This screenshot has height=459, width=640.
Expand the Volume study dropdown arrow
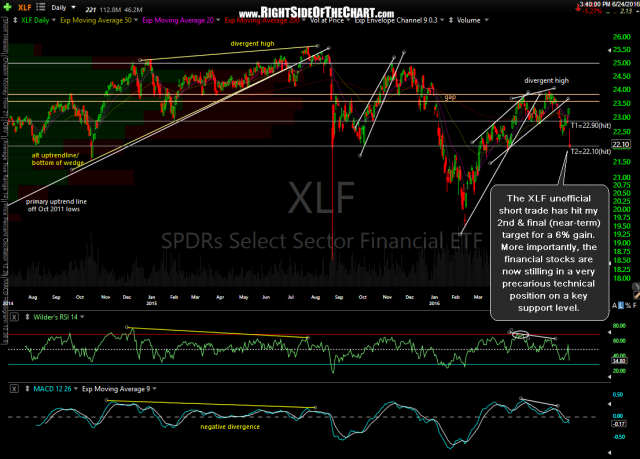click(x=486, y=20)
